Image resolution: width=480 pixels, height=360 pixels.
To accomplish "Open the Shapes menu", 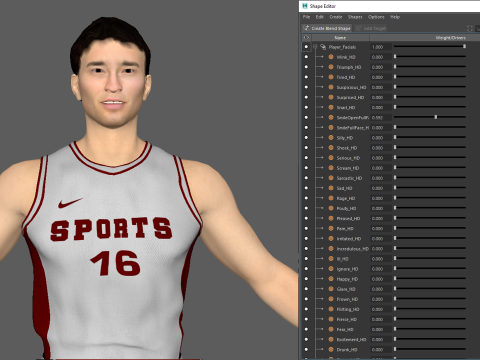I will tap(355, 17).
